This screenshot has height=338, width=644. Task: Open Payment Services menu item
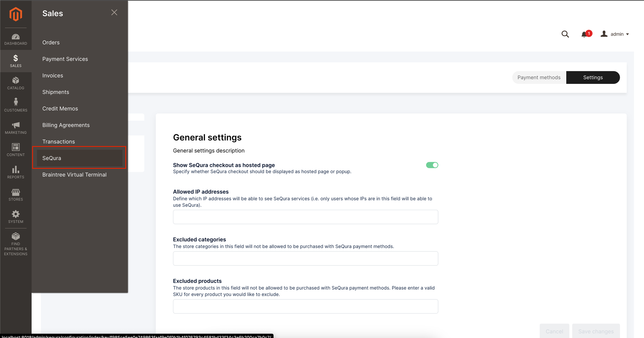coord(65,59)
